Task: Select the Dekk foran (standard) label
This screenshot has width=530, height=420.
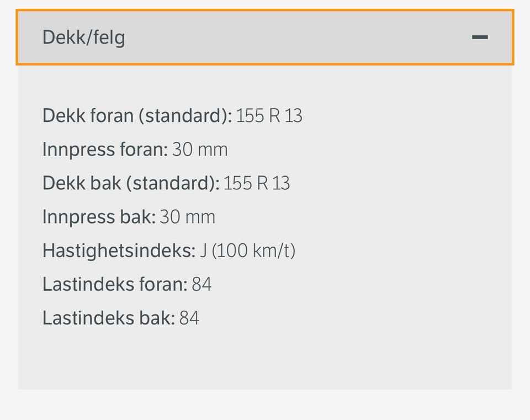Action: pyautogui.click(x=137, y=115)
